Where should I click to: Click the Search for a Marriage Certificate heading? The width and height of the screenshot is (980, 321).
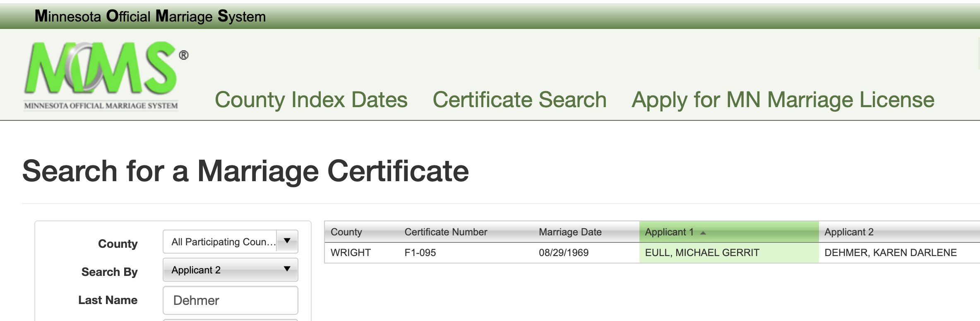pyautogui.click(x=245, y=171)
